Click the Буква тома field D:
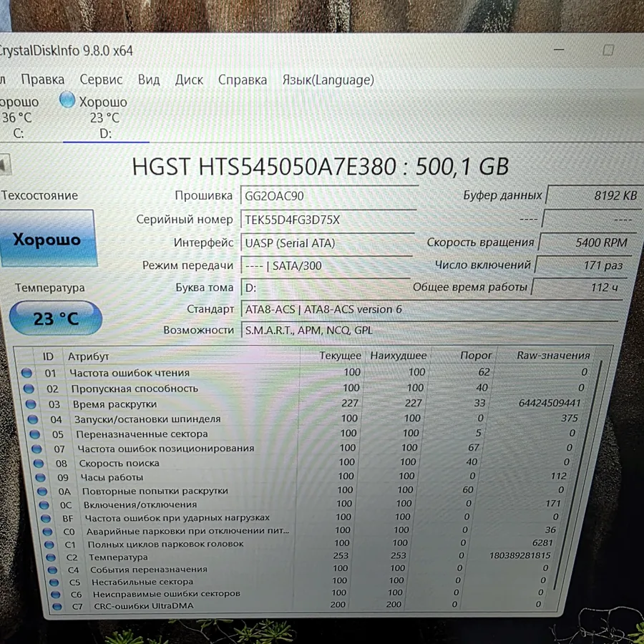This screenshot has height=644, width=644. (326, 288)
